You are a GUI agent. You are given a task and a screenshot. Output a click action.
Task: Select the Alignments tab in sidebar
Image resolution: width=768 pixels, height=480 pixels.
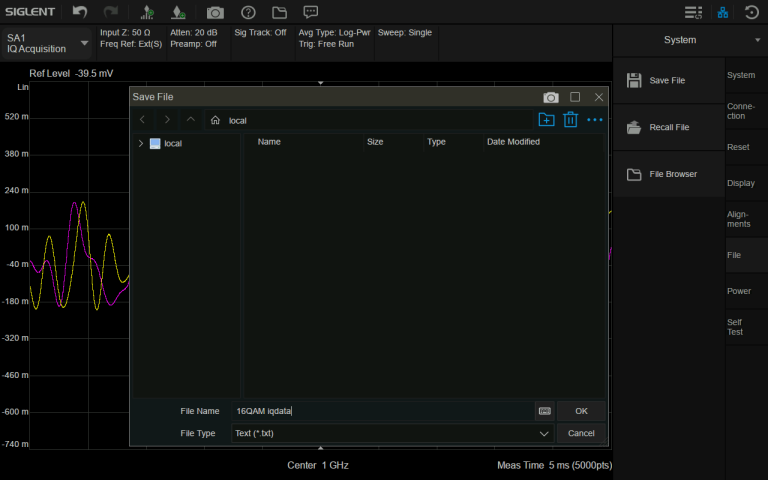coord(741,218)
